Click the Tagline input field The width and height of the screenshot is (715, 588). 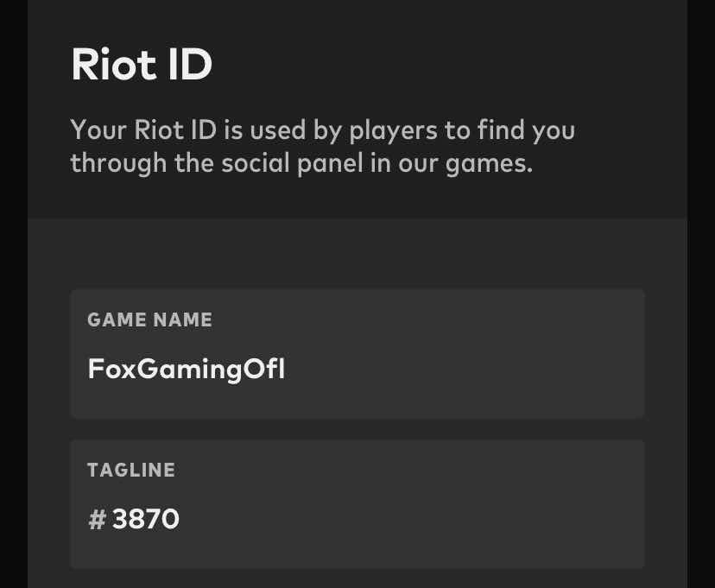pos(357,504)
